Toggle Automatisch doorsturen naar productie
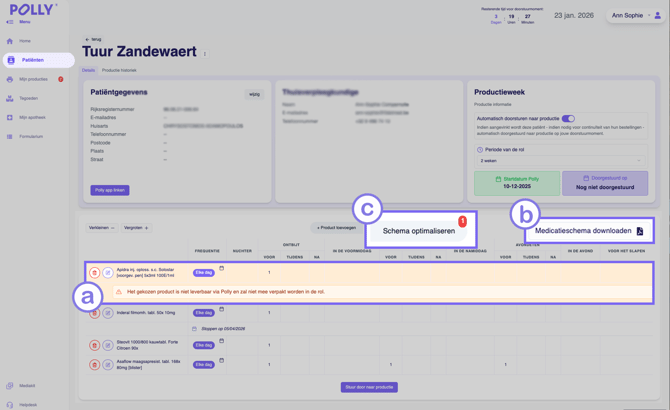The height and width of the screenshot is (410, 670). point(568,119)
